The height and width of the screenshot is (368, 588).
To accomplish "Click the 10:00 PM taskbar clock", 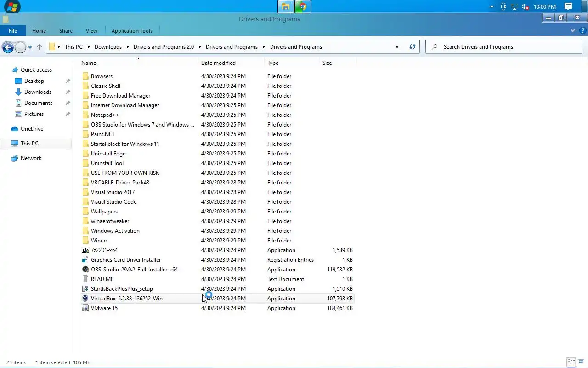I will (545, 7).
